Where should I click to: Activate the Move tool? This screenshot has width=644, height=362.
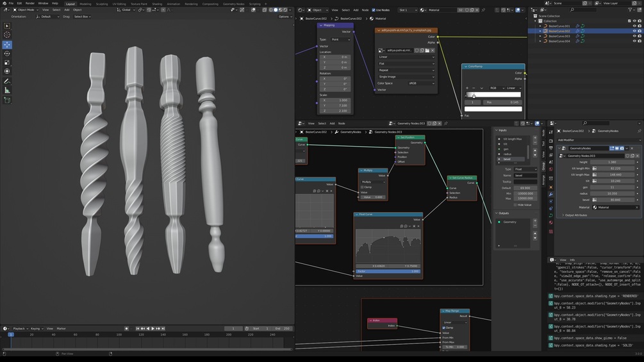pyautogui.click(x=7, y=45)
